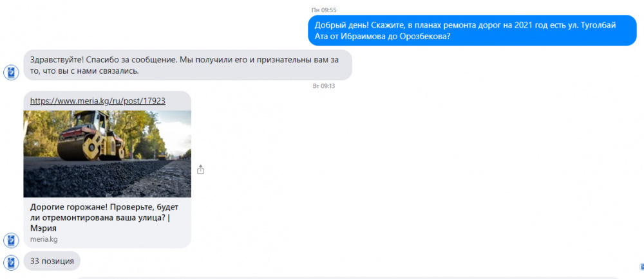The image size is (644, 279).
Task: Open the https://www.meria.kg/ru/post/17923 link
Action: (x=98, y=101)
